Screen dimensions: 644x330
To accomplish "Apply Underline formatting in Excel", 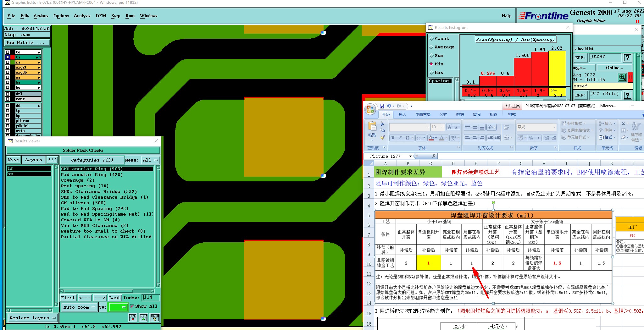I will [x=407, y=138].
